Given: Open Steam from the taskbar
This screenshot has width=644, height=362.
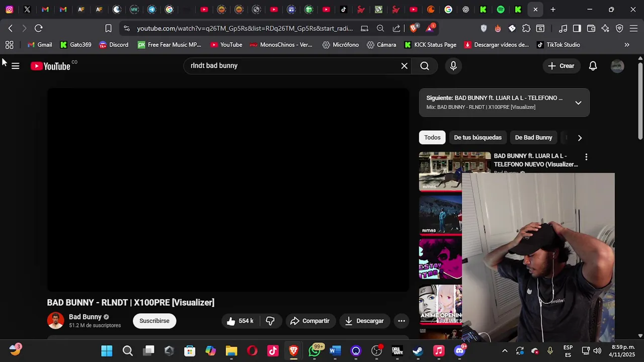Looking at the screenshot, I should (x=418, y=351).
